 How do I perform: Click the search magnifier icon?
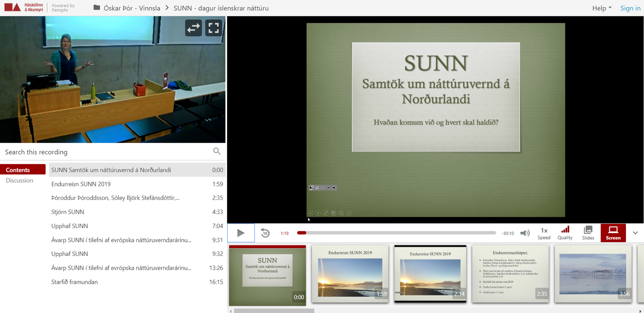tap(217, 151)
